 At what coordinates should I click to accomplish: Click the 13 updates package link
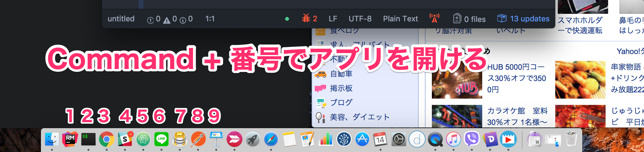click(523, 19)
